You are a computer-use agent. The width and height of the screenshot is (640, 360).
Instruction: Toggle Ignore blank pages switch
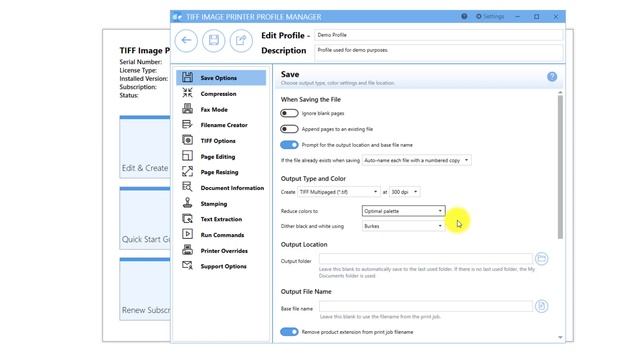click(x=289, y=113)
